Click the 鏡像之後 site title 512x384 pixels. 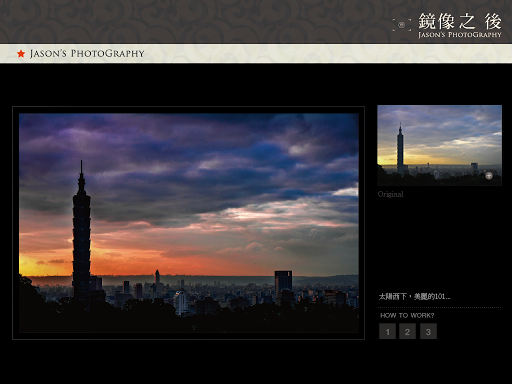[x=460, y=22]
